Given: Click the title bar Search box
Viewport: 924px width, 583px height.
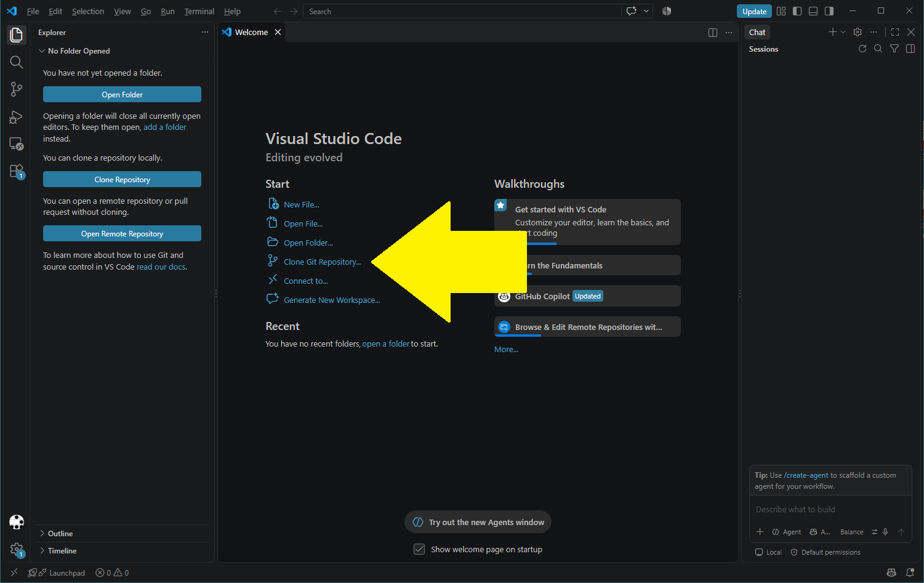Looking at the screenshot, I should click(462, 11).
